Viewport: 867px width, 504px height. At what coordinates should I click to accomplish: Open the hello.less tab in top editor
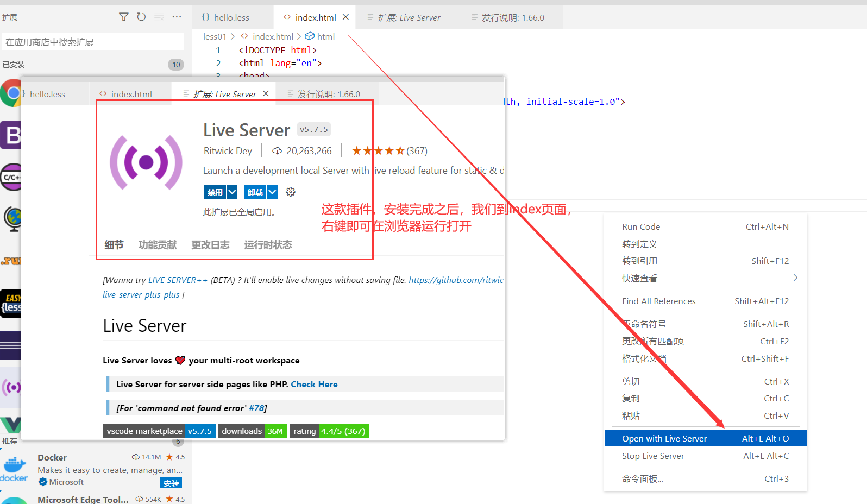pos(232,17)
